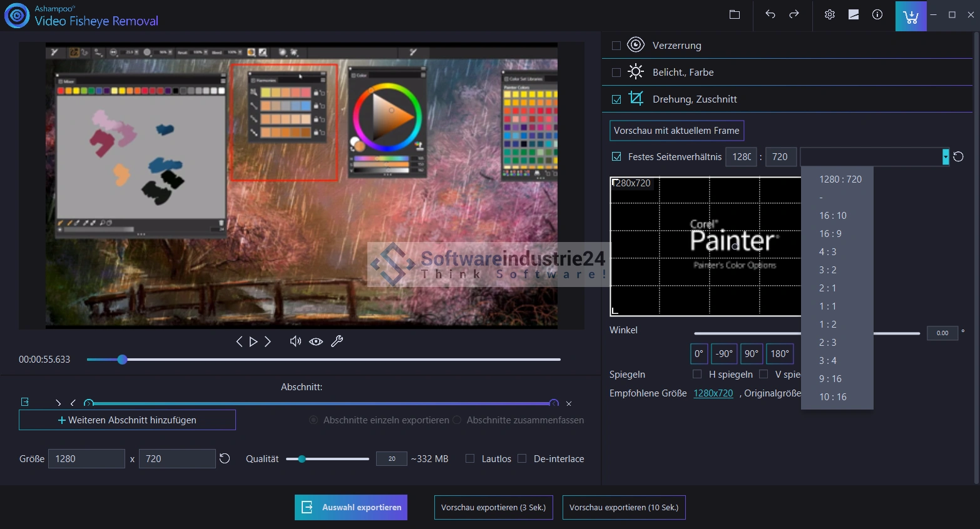Click Auswahl exportieren button
Screen dimensions: 980x529
click(351, 508)
